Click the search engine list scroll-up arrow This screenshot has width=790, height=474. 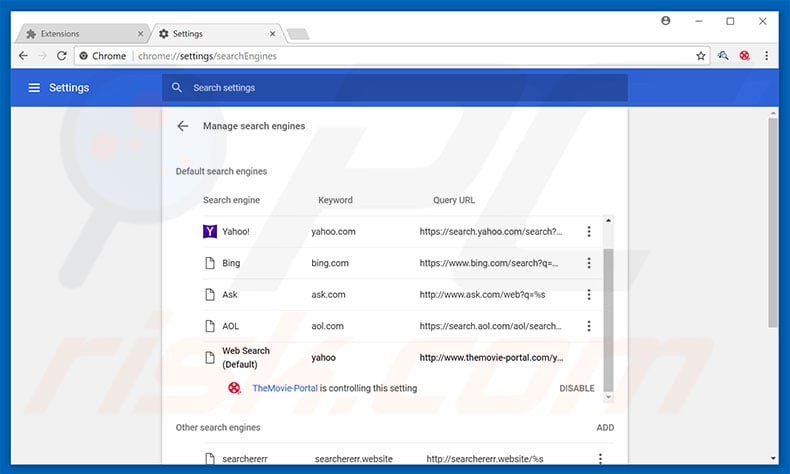[608, 221]
